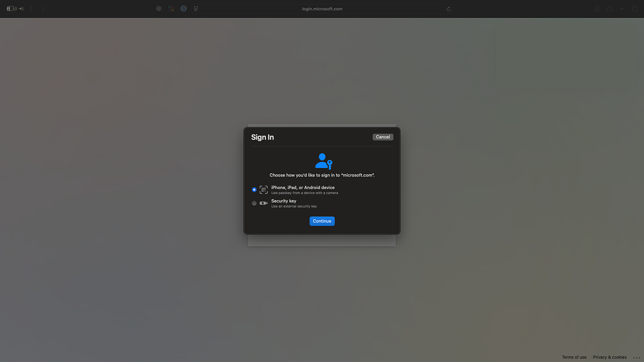Select the iPhone, iPad, or Android device option

(x=254, y=189)
